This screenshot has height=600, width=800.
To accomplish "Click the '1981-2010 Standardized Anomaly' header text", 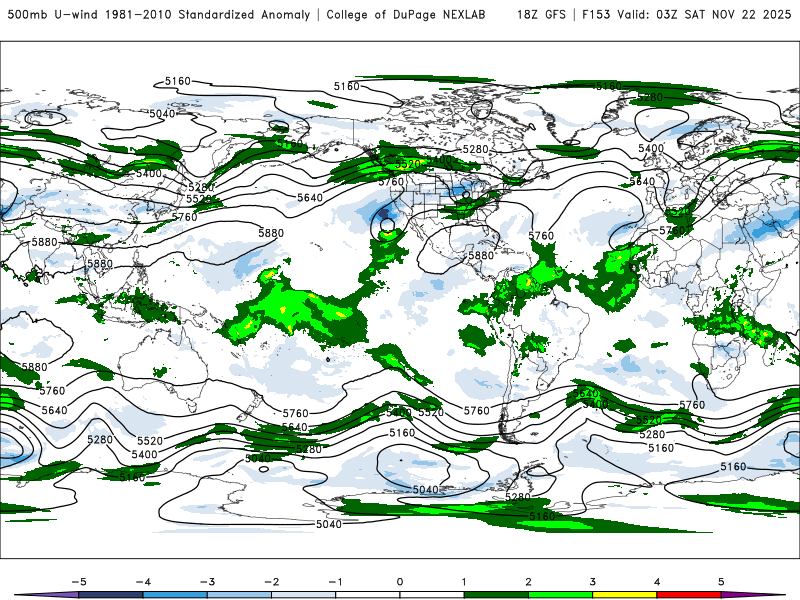I will point(208,14).
